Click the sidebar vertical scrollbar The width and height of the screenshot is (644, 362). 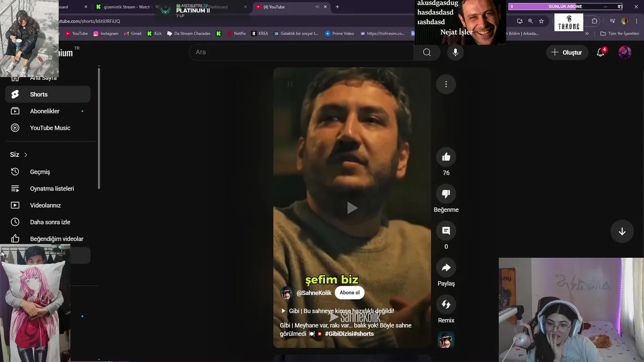(99, 128)
